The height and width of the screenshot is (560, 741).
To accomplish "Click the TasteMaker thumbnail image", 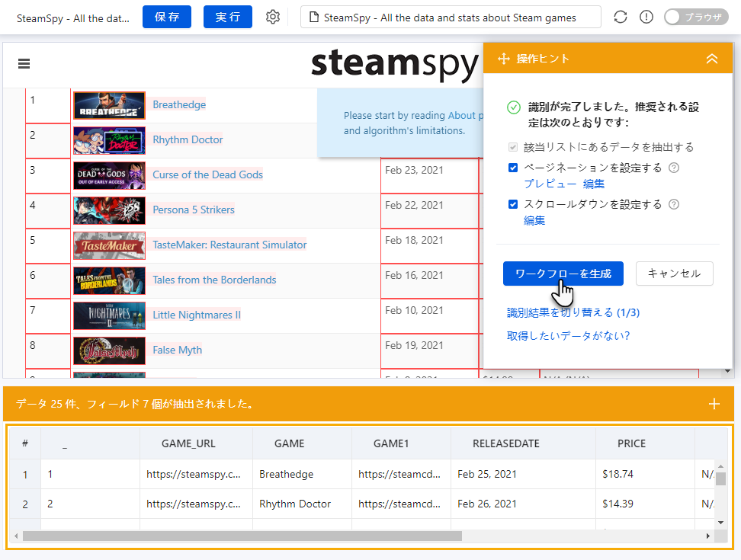I will coord(109,245).
